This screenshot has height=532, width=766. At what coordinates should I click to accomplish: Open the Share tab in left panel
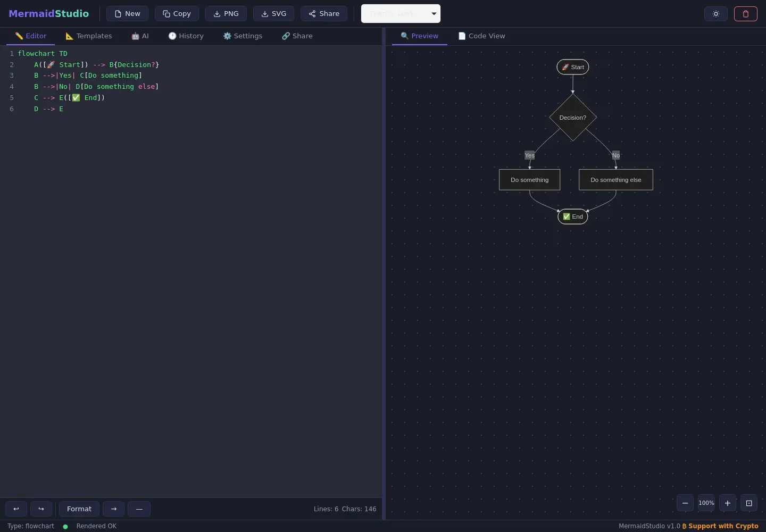point(297,36)
